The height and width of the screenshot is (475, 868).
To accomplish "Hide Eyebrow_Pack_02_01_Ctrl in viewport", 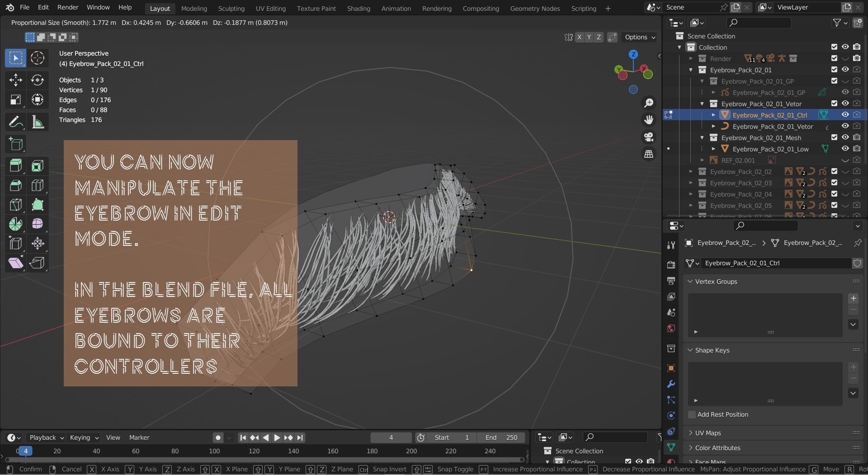I will 845,115.
